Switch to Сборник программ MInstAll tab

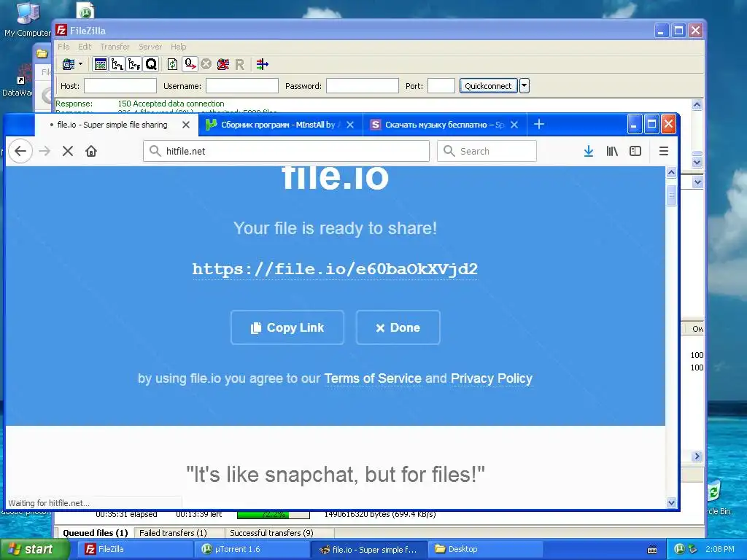pyautogui.click(x=278, y=125)
